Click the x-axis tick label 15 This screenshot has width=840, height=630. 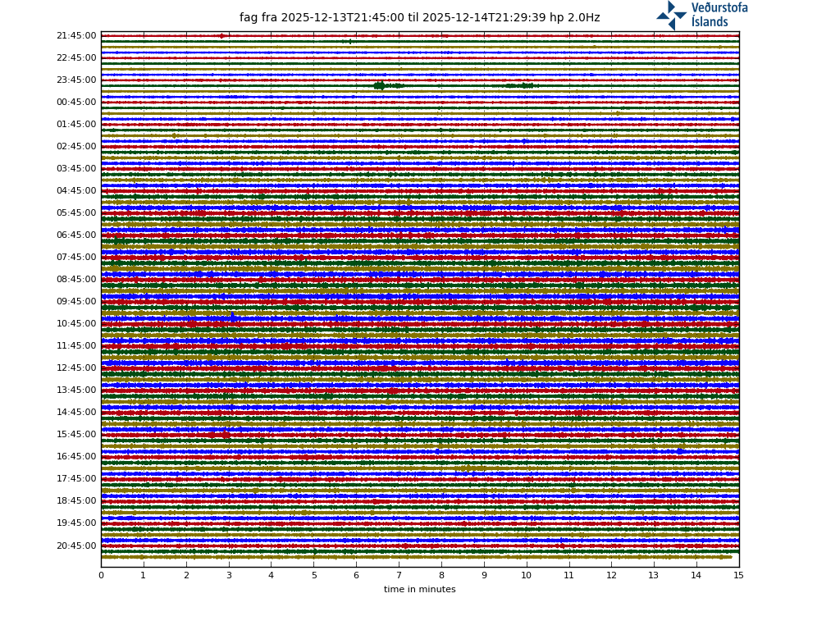coord(738,575)
